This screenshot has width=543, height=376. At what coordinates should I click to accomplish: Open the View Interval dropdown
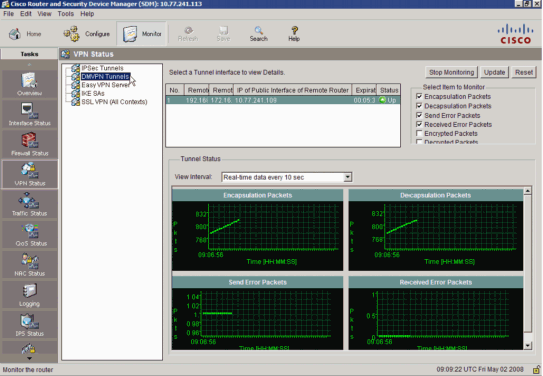coord(347,177)
